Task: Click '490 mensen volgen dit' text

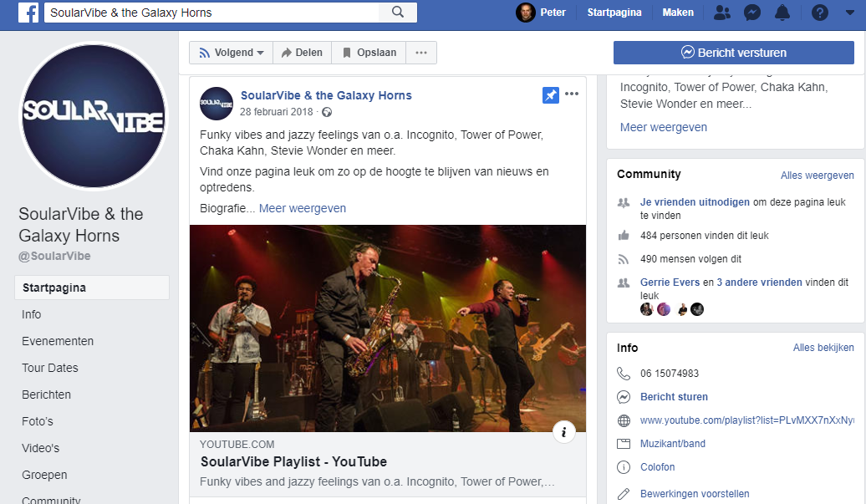Action: point(690,259)
